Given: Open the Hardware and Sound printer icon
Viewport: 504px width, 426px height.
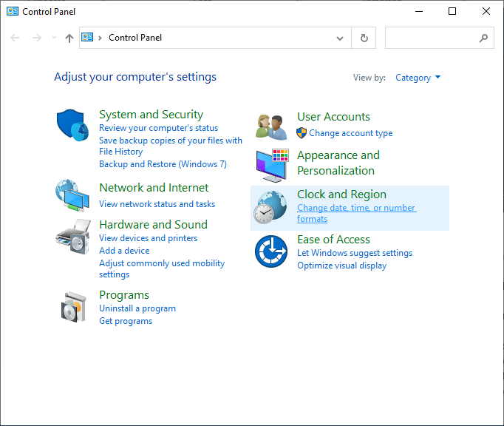Looking at the screenshot, I should (73, 237).
